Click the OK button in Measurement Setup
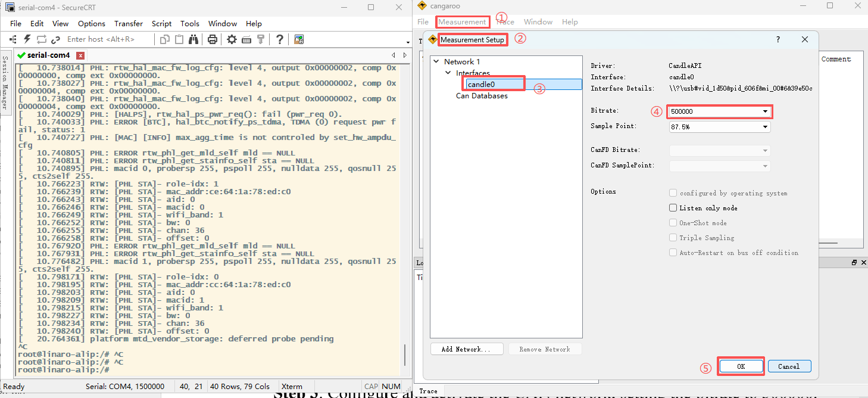The height and width of the screenshot is (398, 868). tap(741, 366)
